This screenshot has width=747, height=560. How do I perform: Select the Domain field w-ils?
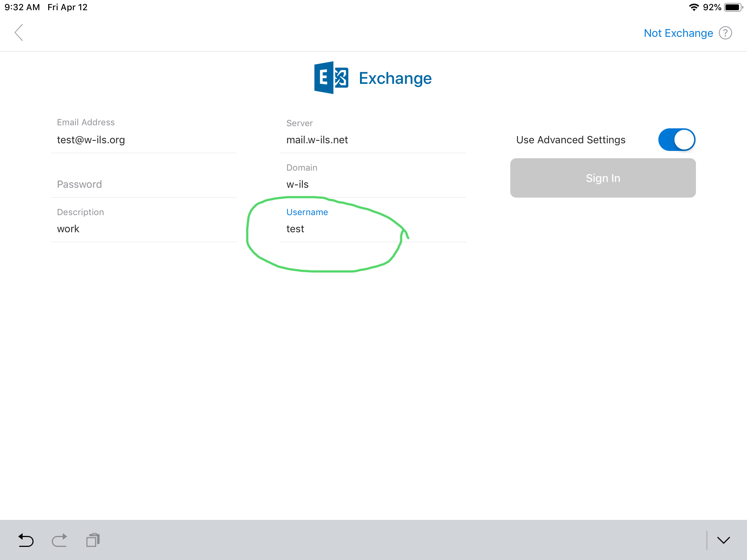(x=373, y=184)
